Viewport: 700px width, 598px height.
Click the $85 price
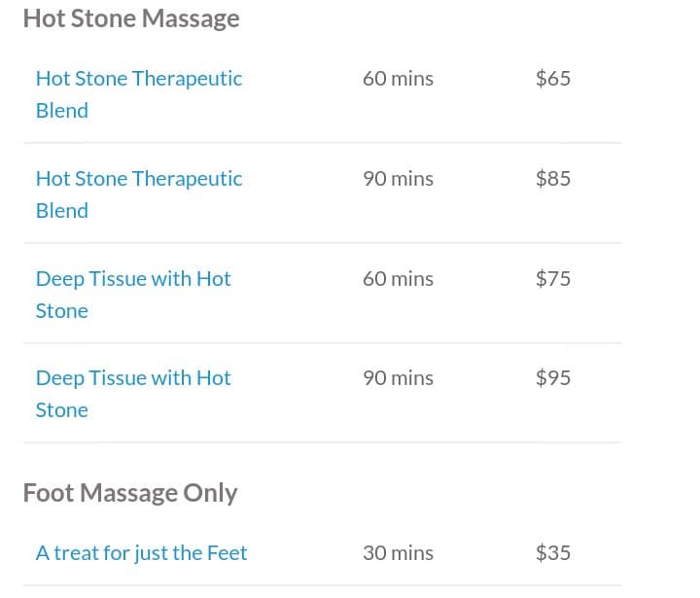tap(553, 179)
